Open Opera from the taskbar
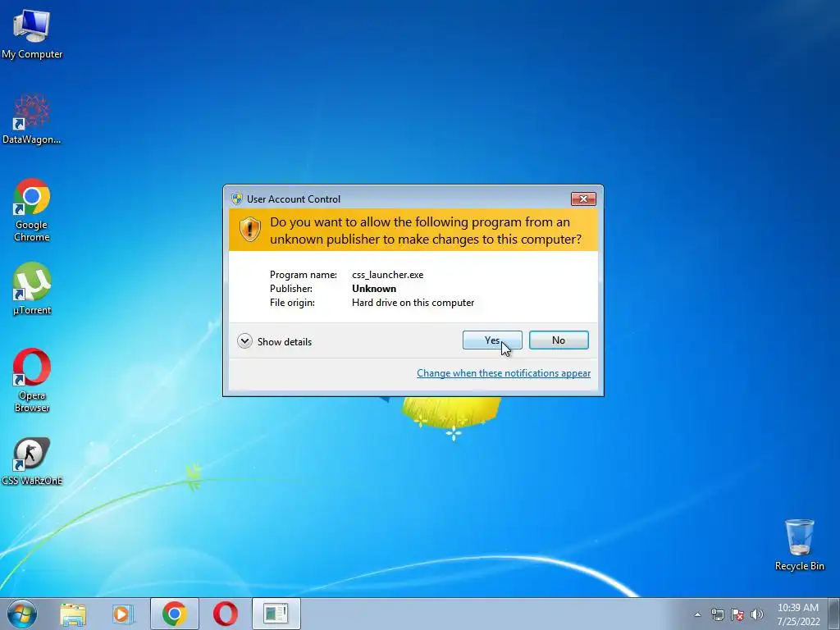This screenshot has height=630, width=840. tap(226, 614)
